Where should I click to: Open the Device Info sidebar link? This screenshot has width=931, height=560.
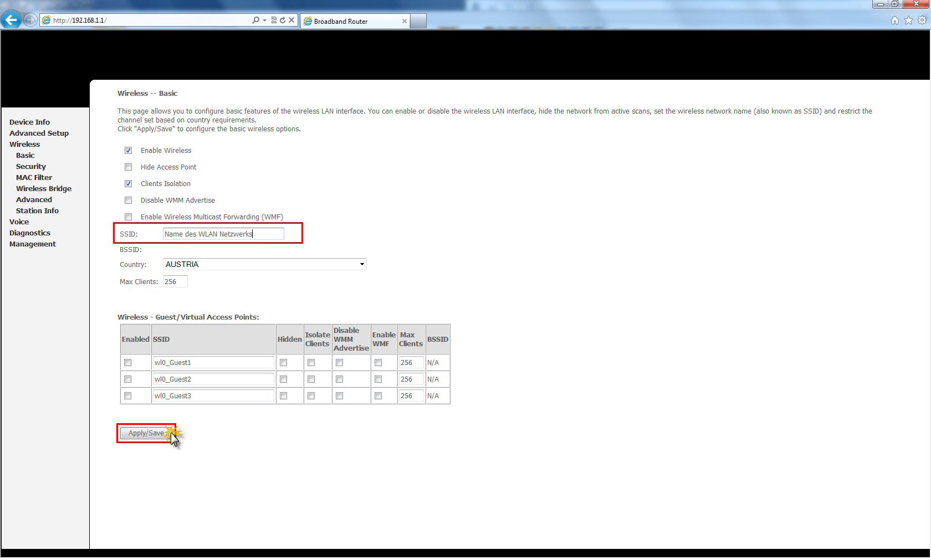click(29, 122)
